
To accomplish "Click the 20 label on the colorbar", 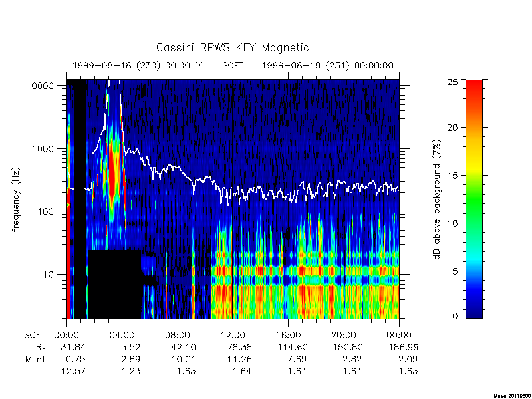I will click(453, 128).
